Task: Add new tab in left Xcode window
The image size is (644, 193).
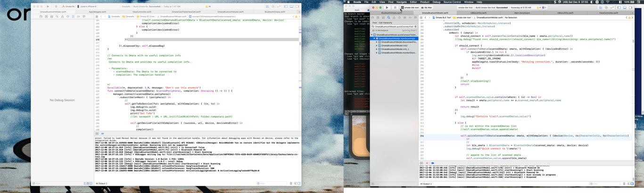Action: [299, 12]
